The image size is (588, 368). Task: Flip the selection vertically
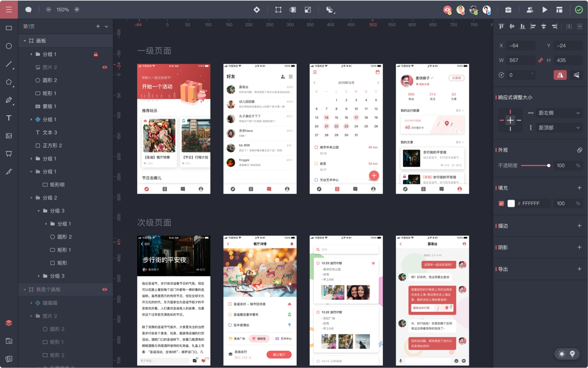click(576, 75)
